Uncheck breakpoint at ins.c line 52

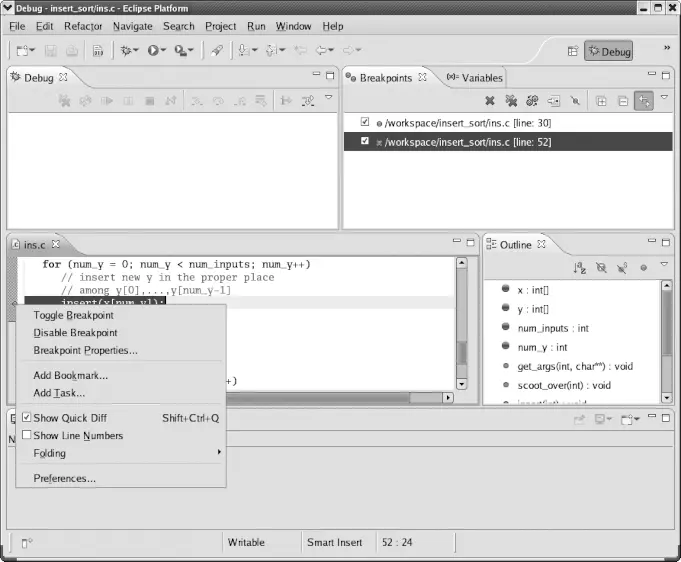click(x=365, y=142)
